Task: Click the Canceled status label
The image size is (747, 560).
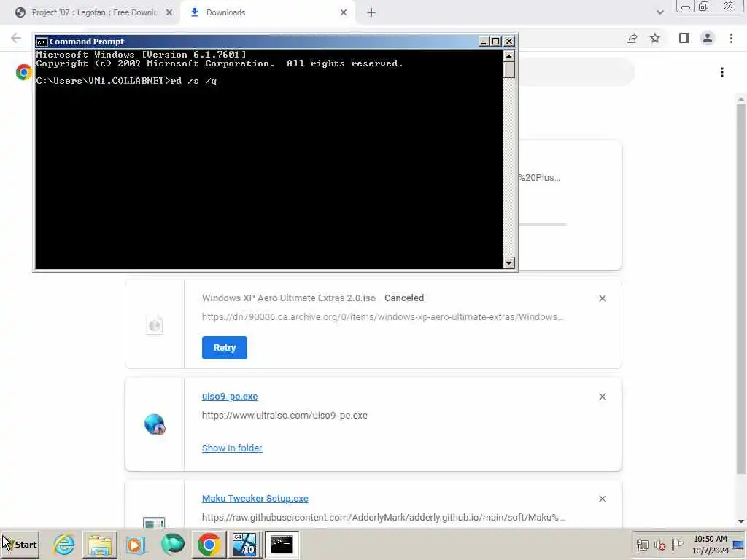Action: 404,297
